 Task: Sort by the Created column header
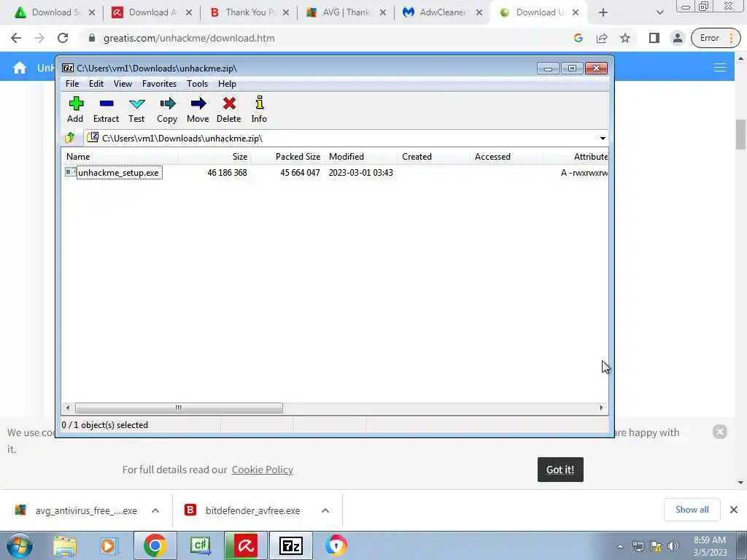(x=433, y=157)
